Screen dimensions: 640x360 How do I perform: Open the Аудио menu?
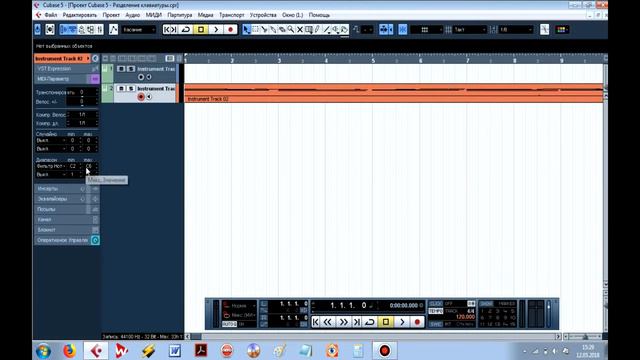132,15
